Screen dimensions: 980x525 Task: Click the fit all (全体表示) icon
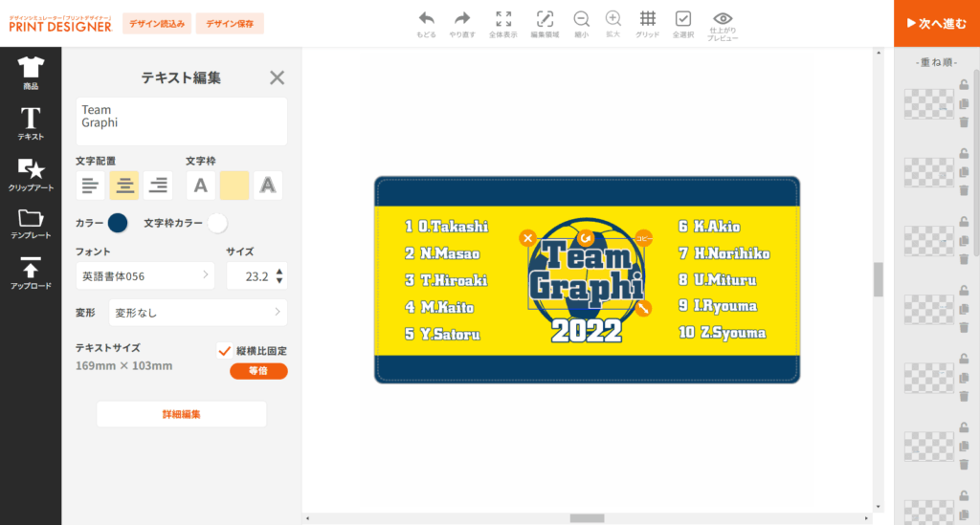[x=502, y=18]
